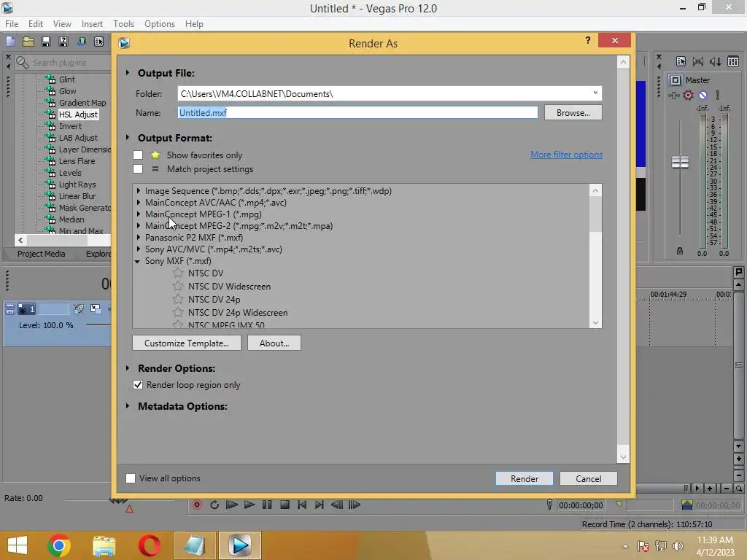Open the Folder path dropdown
This screenshot has width=747, height=560.
[595, 93]
